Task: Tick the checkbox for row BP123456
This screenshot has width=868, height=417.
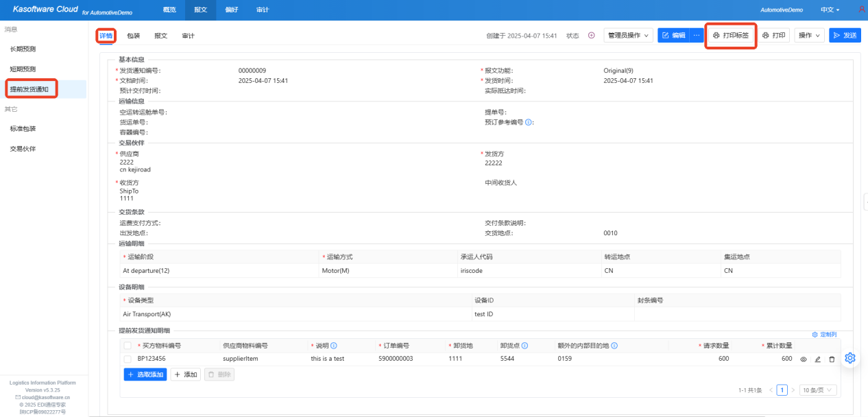Action: click(128, 359)
